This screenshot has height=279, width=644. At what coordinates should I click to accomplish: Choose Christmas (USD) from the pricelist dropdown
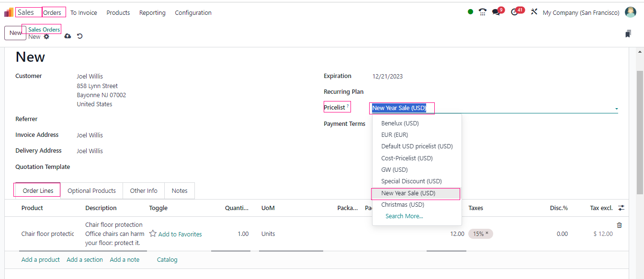(x=403, y=205)
